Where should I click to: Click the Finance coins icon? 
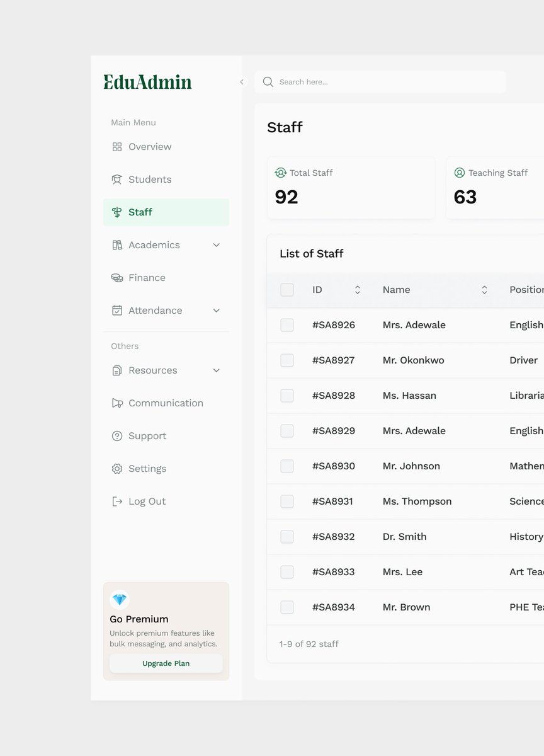117,278
